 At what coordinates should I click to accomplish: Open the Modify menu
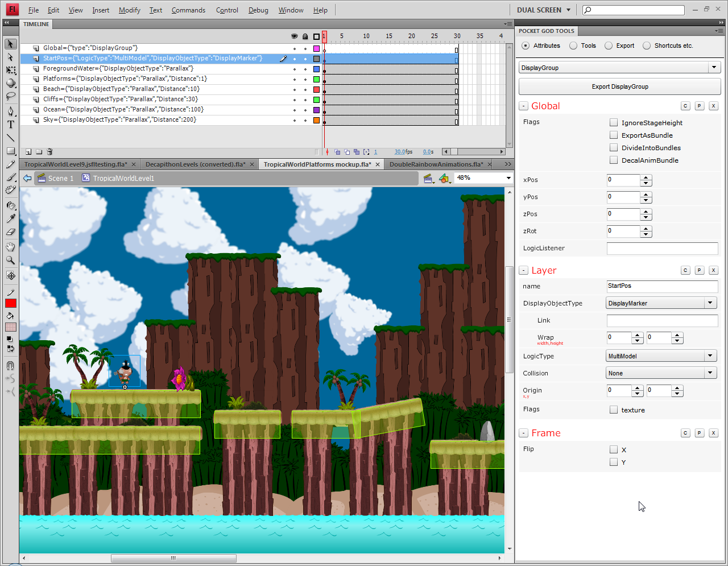pyautogui.click(x=129, y=10)
